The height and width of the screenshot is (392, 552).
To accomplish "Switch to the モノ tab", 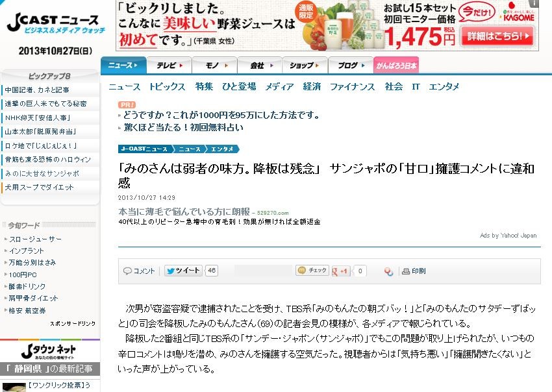I will click(x=215, y=66).
